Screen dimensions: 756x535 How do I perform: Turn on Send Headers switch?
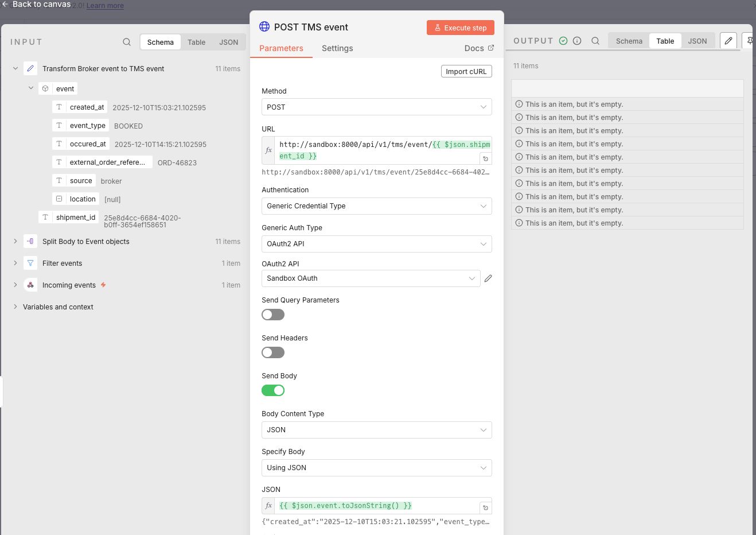click(x=273, y=352)
